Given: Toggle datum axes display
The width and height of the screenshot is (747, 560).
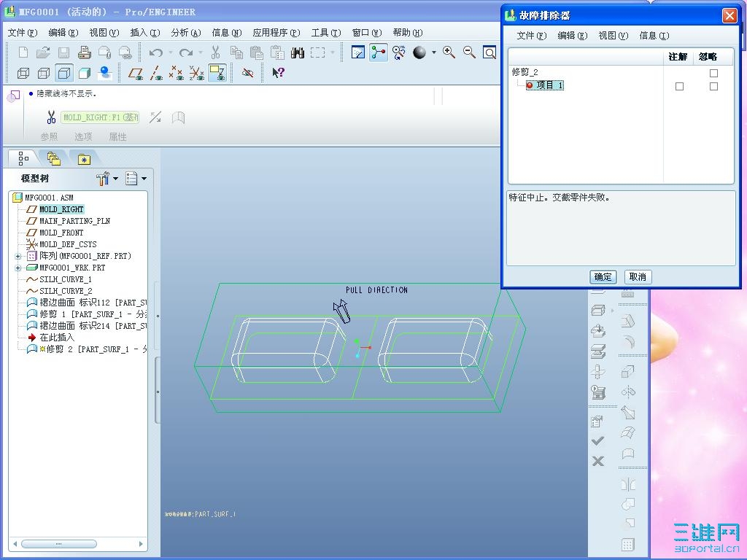Looking at the screenshot, I should 156,74.
